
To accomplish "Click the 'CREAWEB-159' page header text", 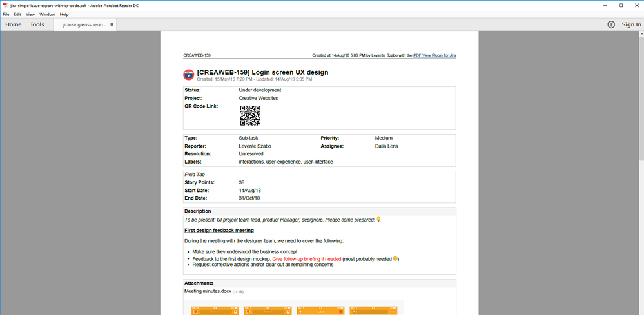I will [197, 55].
